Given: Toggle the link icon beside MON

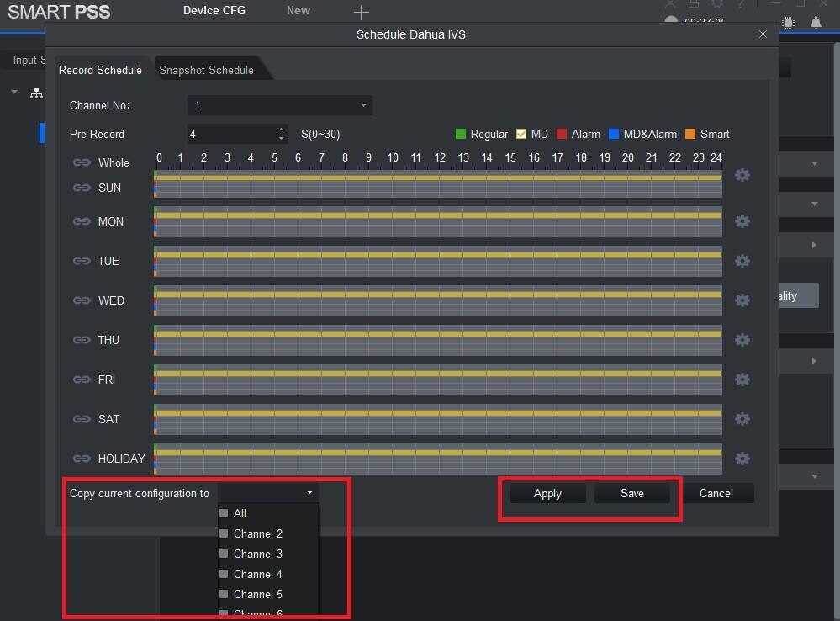Looking at the screenshot, I should (82, 221).
